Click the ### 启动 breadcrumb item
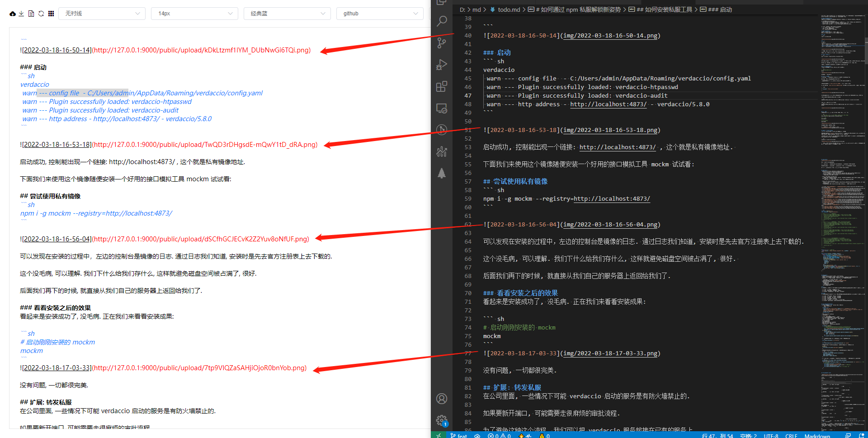Screen dimensions: 868x438 (x=716, y=9)
